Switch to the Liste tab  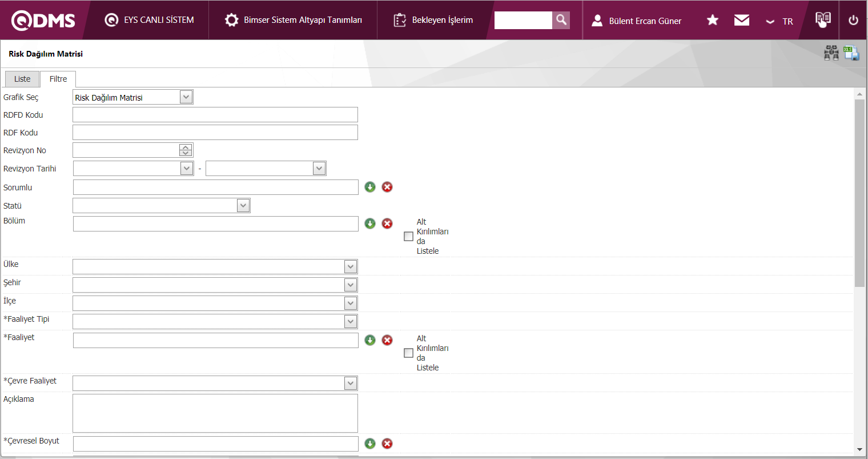pos(22,79)
